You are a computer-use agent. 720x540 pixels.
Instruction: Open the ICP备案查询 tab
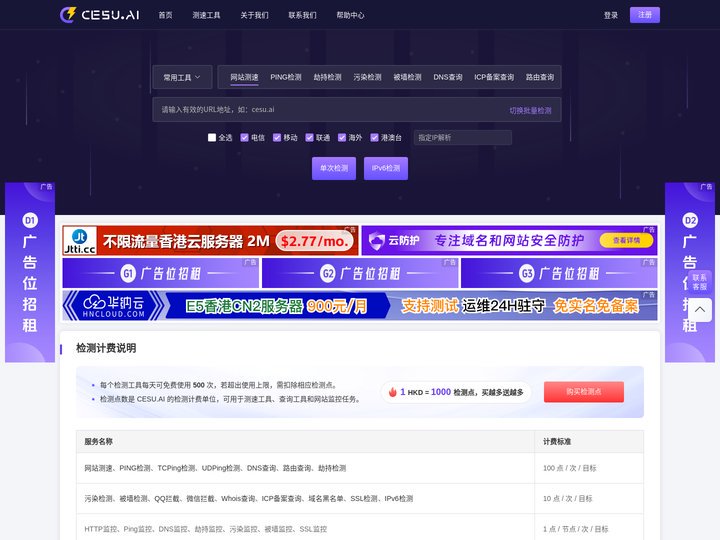point(494,77)
